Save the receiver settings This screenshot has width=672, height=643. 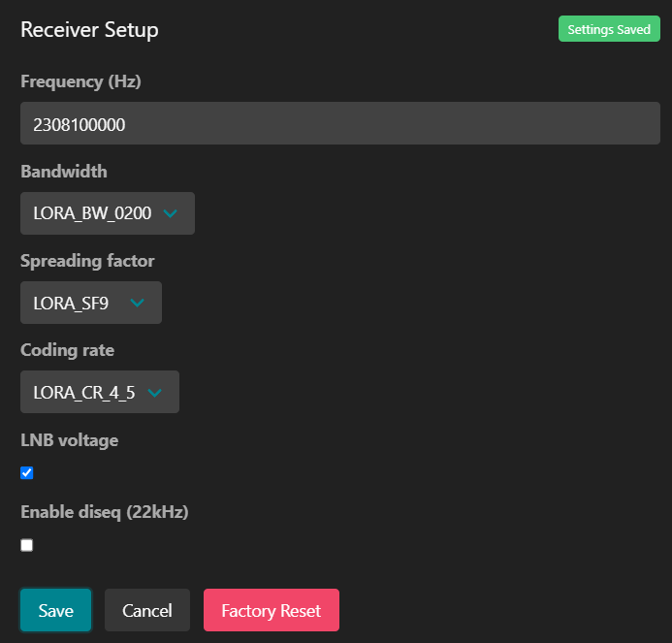click(x=55, y=610)
